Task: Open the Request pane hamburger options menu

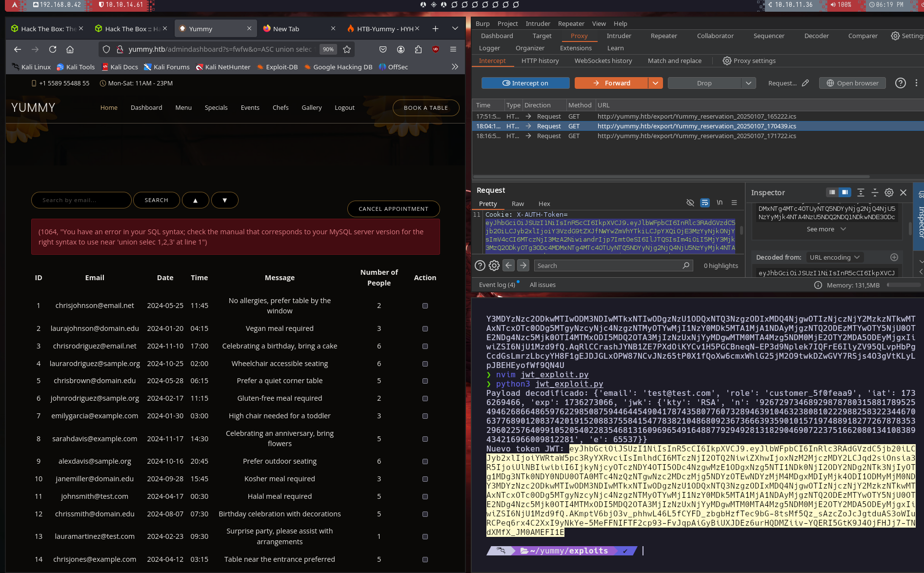Action: coord(734,203)
